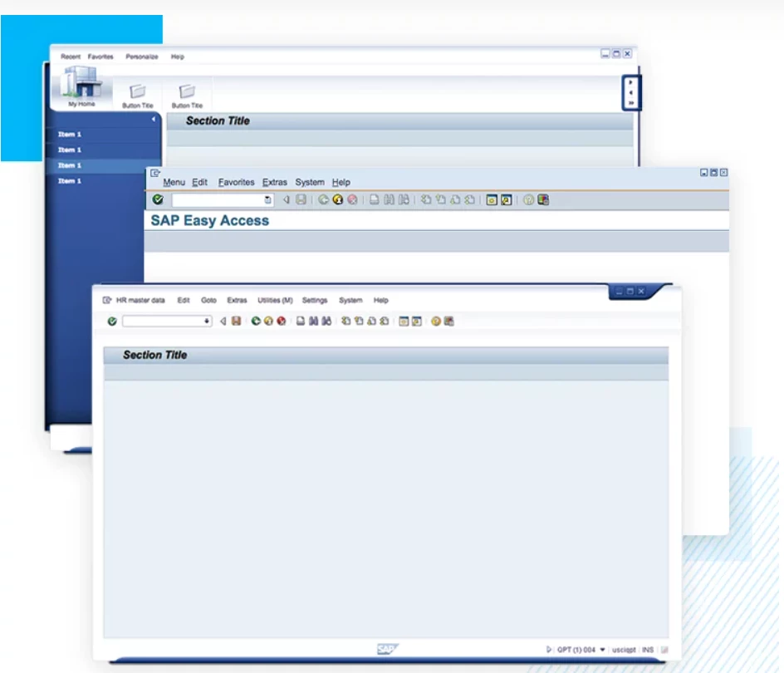Open window menu icon above Menu in SAP Easy Access

point(155,173)
